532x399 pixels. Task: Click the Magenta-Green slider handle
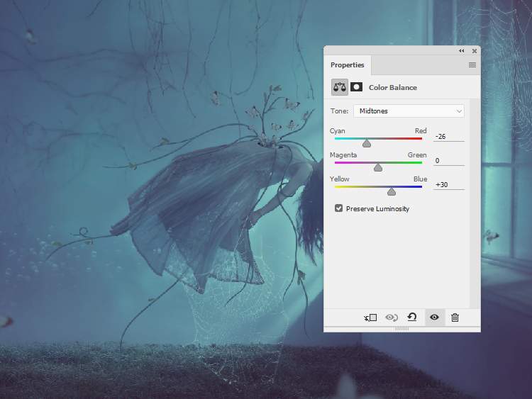tap(378, 167)
